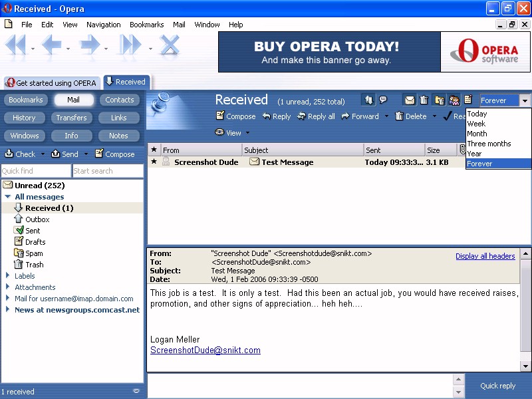
Task: Open the Check dropdown arrow
Action: 43,154
